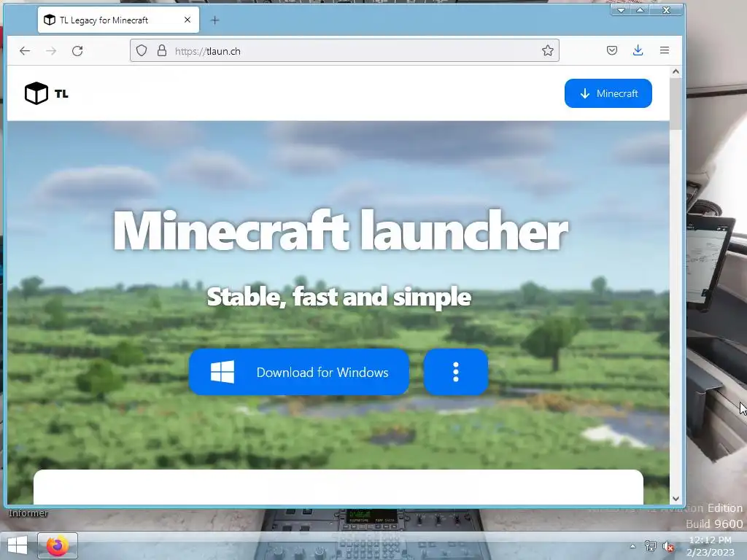The width and height of the screenshot is (747, 560).
Task: Click the vertical scrollbar thumb
Action: click(x=676, y=104)
